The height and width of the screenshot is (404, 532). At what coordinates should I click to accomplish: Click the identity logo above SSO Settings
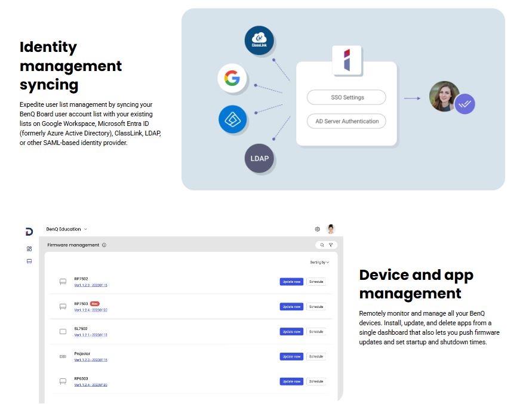pos(347,60)
